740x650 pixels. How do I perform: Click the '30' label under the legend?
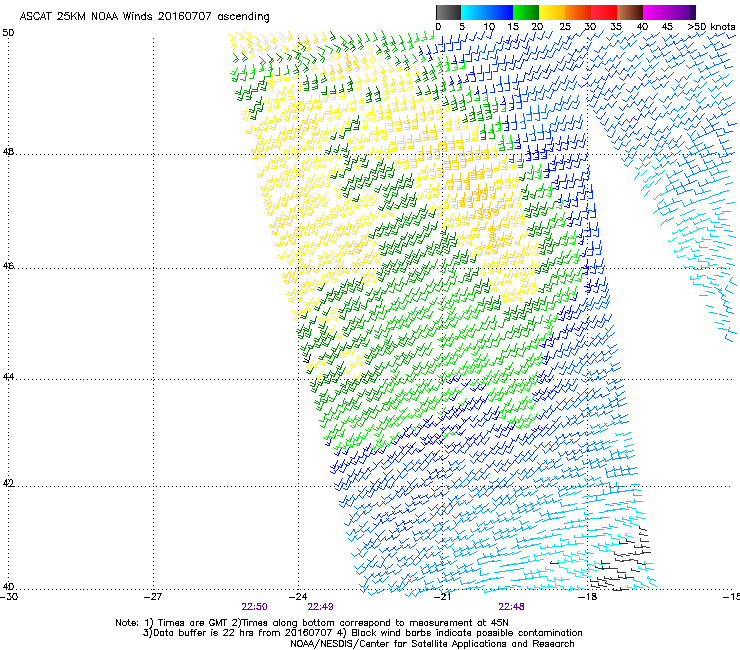(590, 27)
